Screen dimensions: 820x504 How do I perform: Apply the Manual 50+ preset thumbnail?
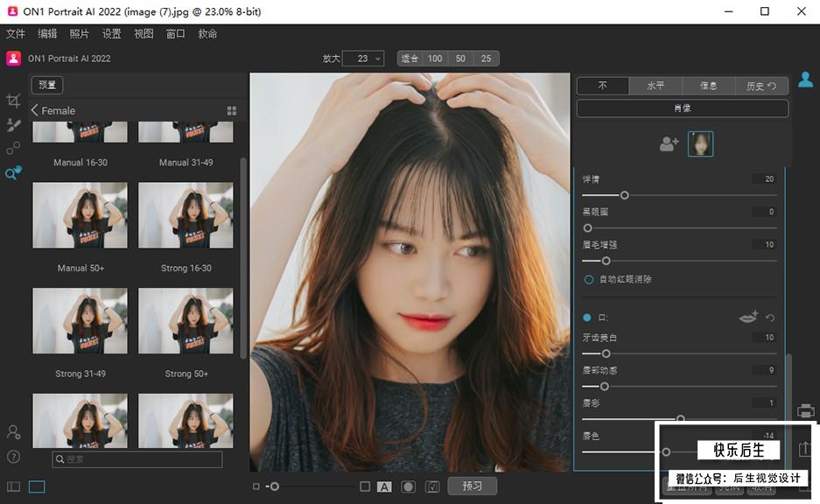(x=80, y=215)
